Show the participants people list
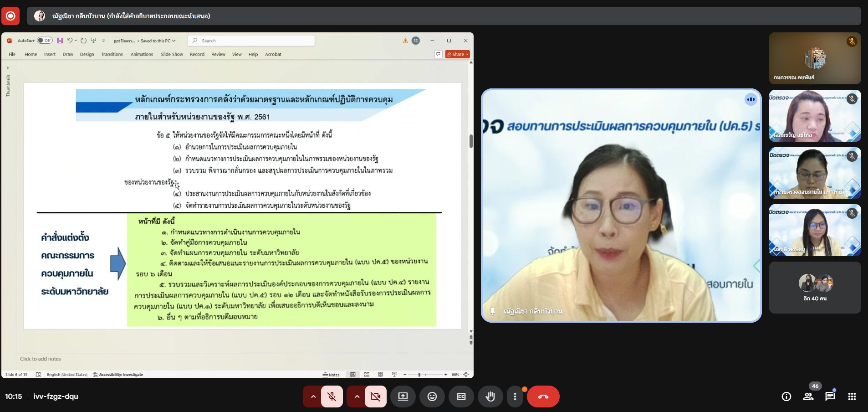 (x=808, y=397)
